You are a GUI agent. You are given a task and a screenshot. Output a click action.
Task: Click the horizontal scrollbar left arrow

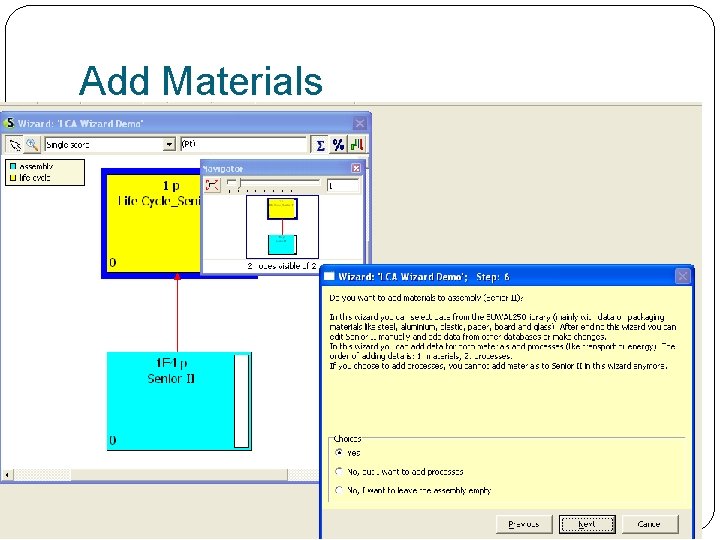click(x=7, y=474)
